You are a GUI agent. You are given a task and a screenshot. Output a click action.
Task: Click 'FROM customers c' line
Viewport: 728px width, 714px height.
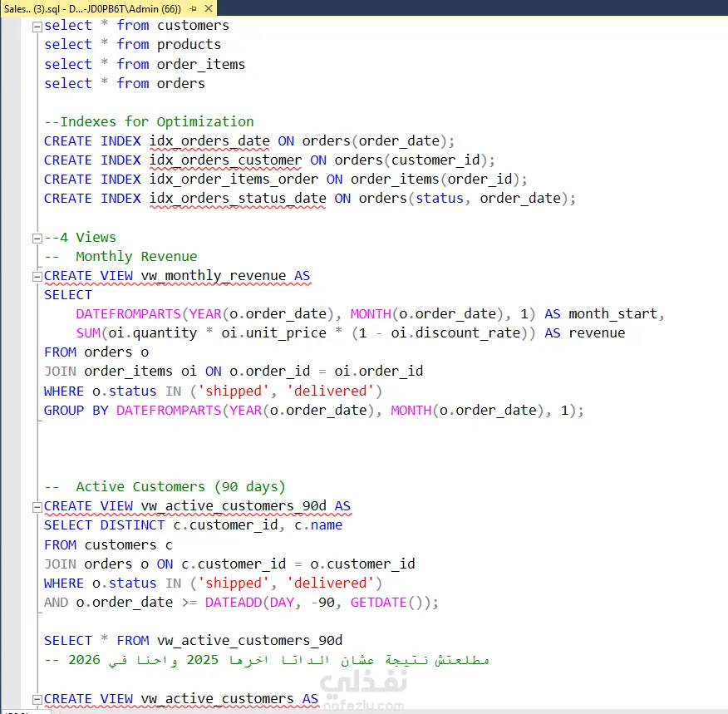tap(108, 544)
